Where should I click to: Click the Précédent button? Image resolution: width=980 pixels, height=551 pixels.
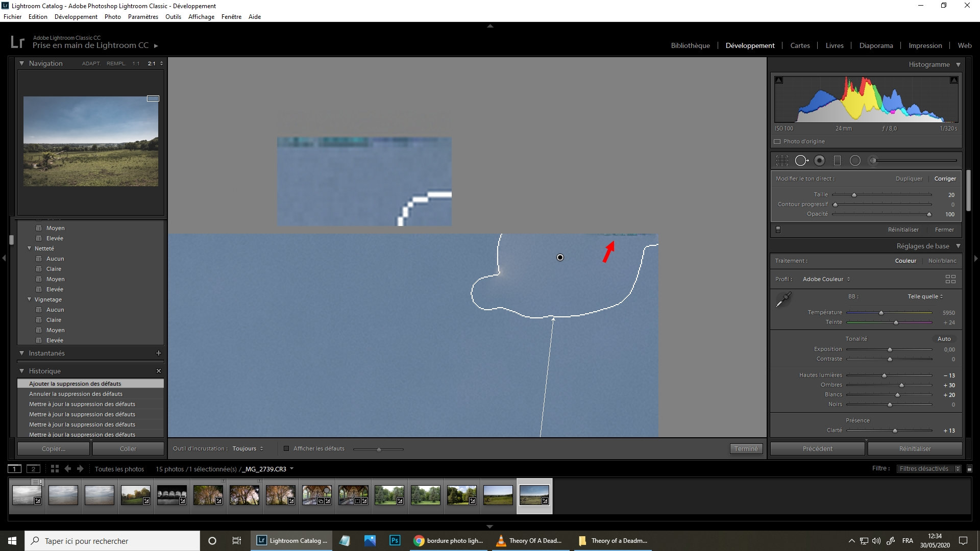click(x=817, y=449)
